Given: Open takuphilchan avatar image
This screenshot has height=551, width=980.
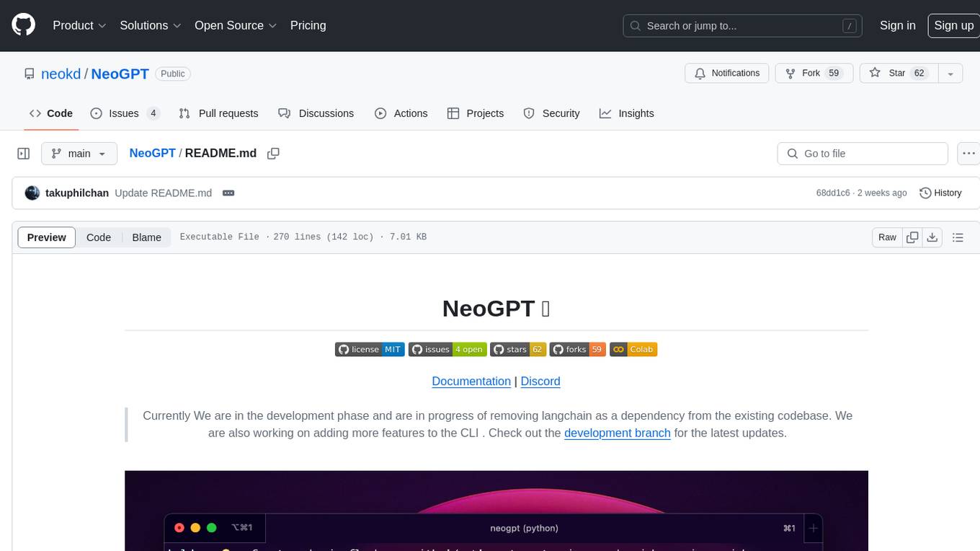Looking at the screenshot, I should tap(32, 193).
